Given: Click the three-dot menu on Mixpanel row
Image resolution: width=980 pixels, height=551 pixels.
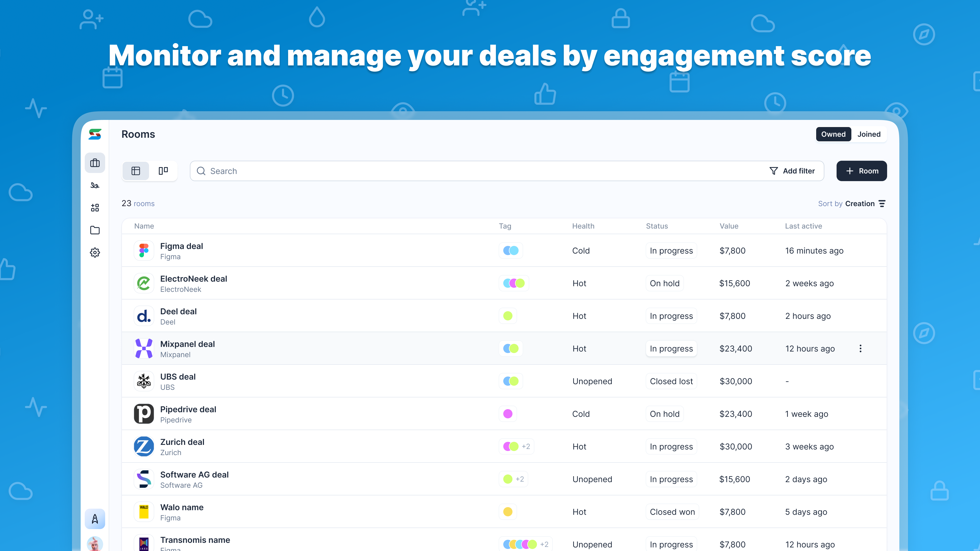Looking at the screenshot, I should (x=860, y=348).
